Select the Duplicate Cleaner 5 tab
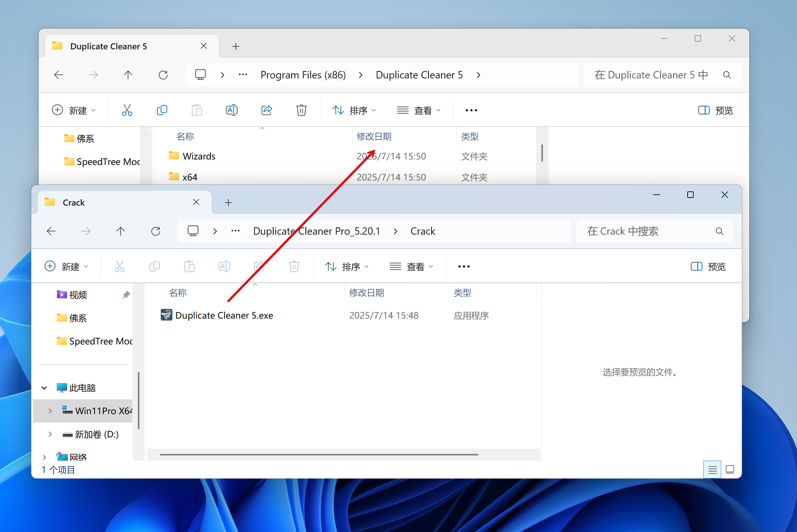797x532 pixels. tap(108, 46)
